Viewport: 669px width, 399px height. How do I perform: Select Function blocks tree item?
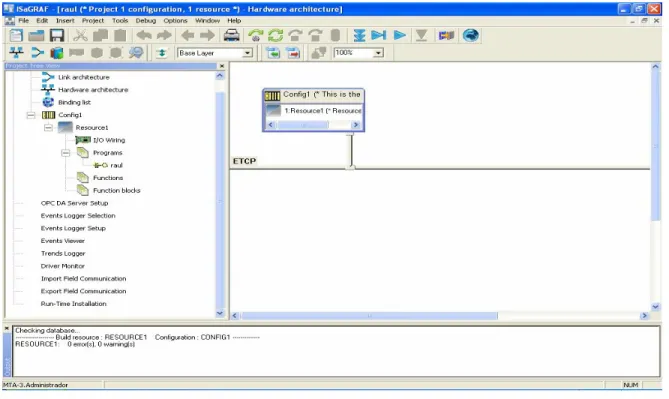coord(116,191)
